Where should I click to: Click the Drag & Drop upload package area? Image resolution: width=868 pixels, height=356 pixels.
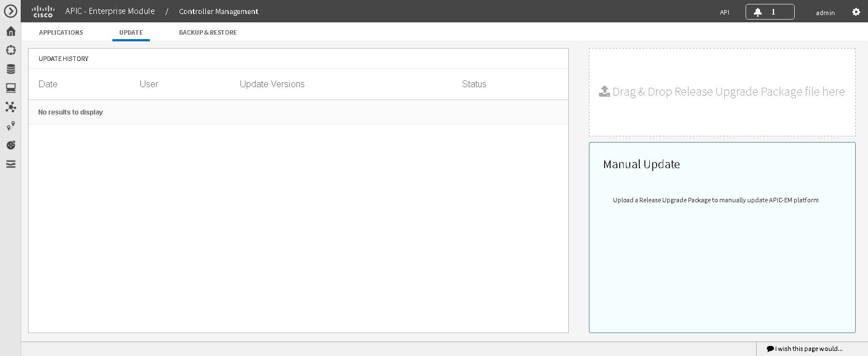coord(721,91)
